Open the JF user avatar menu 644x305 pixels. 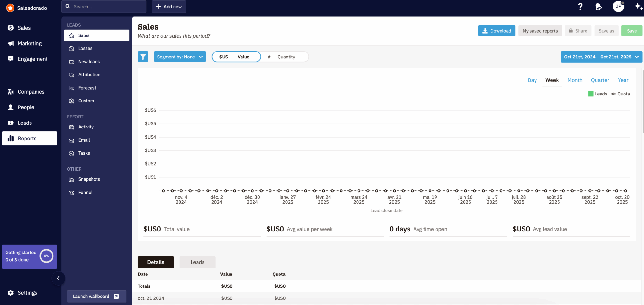point(618,7)
